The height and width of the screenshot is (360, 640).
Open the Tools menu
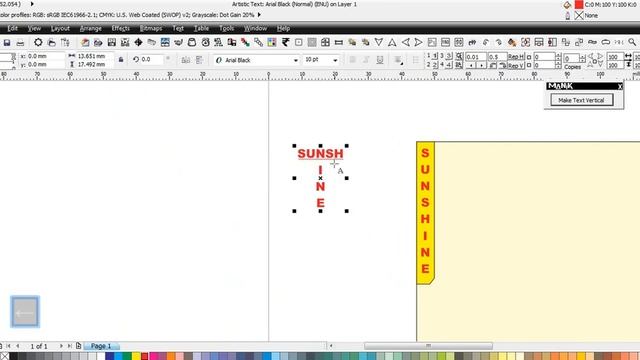226,28
